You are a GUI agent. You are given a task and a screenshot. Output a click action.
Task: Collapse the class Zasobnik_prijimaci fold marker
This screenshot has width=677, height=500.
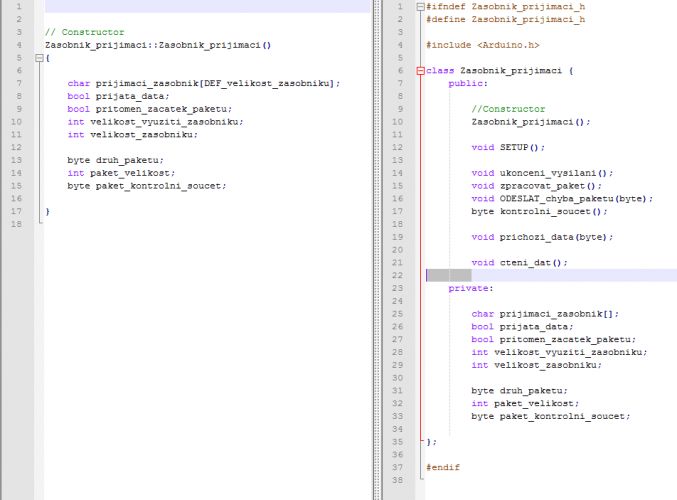(421, 71)
